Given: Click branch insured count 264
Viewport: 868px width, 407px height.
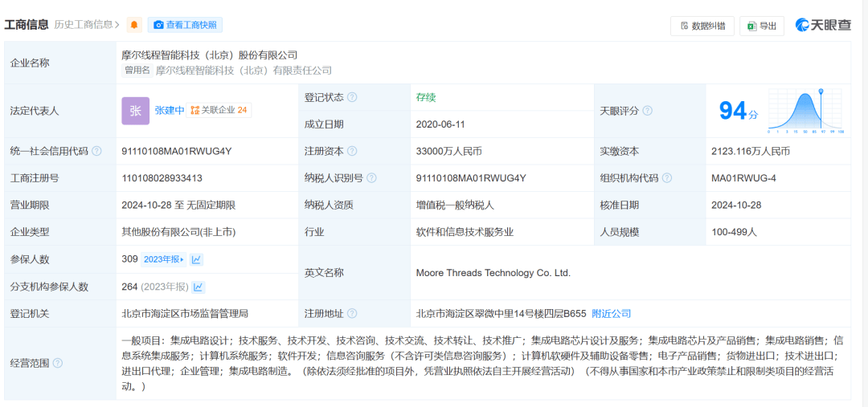Looking at the screenshot, I should click(129, 287).
